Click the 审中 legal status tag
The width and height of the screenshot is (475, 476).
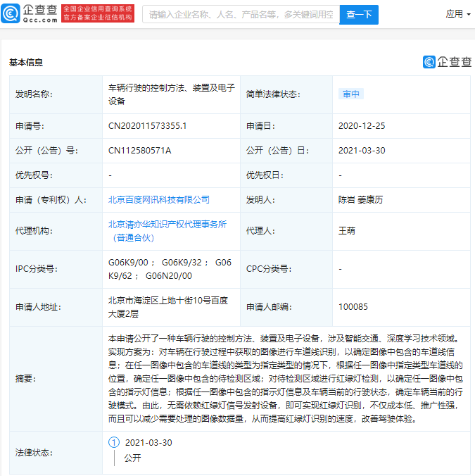(351, 94)
